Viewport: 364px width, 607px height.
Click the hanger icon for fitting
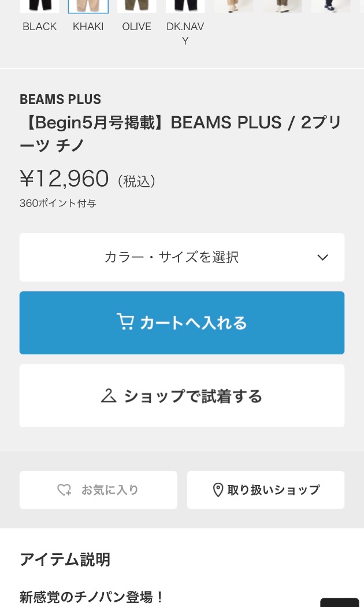pos(109,395)
